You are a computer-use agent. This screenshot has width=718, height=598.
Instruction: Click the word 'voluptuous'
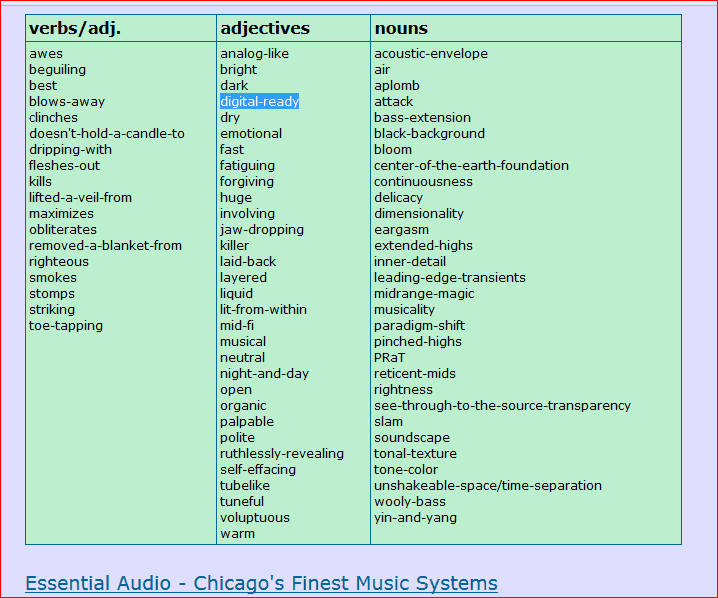pos(255,518)
